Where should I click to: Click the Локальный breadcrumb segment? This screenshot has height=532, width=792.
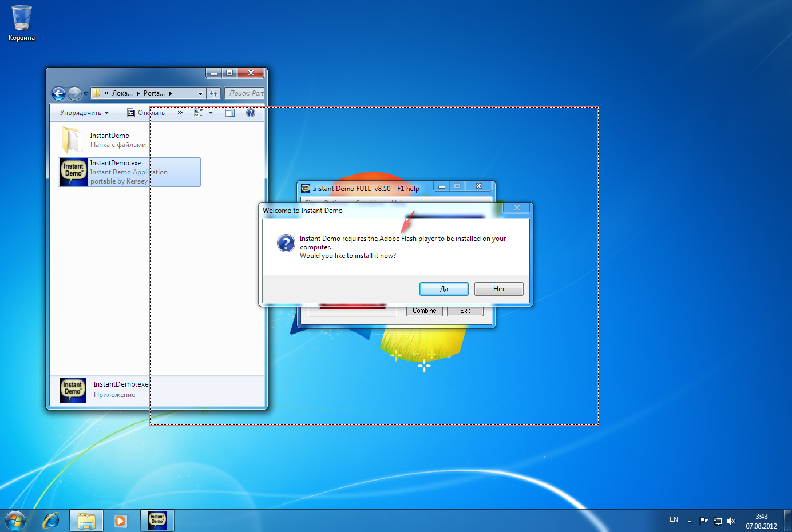click(x=122, y=93)
